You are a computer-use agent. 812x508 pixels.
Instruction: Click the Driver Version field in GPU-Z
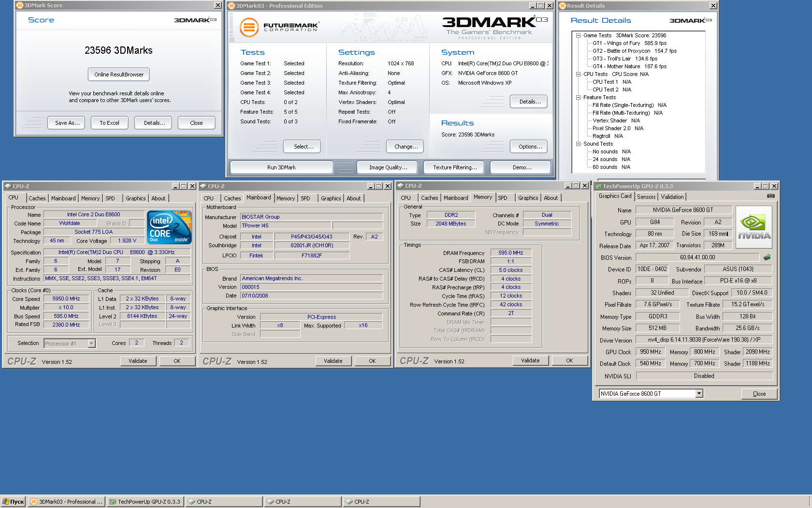[x=704, y=340]
